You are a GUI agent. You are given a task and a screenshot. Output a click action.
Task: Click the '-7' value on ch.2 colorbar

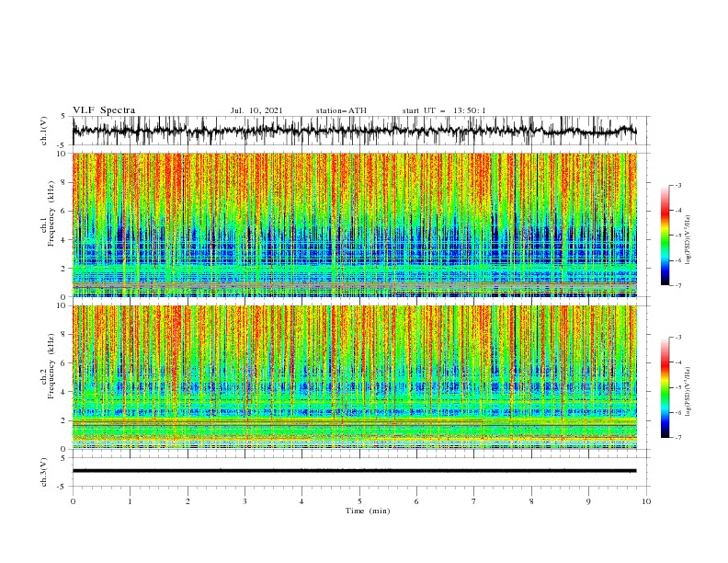[678, 438]
